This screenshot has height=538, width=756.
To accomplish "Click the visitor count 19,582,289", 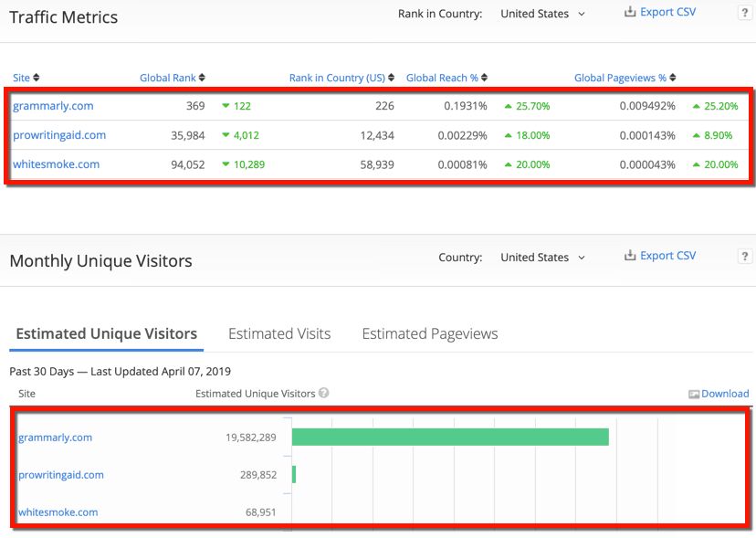I will coord(251,438).
